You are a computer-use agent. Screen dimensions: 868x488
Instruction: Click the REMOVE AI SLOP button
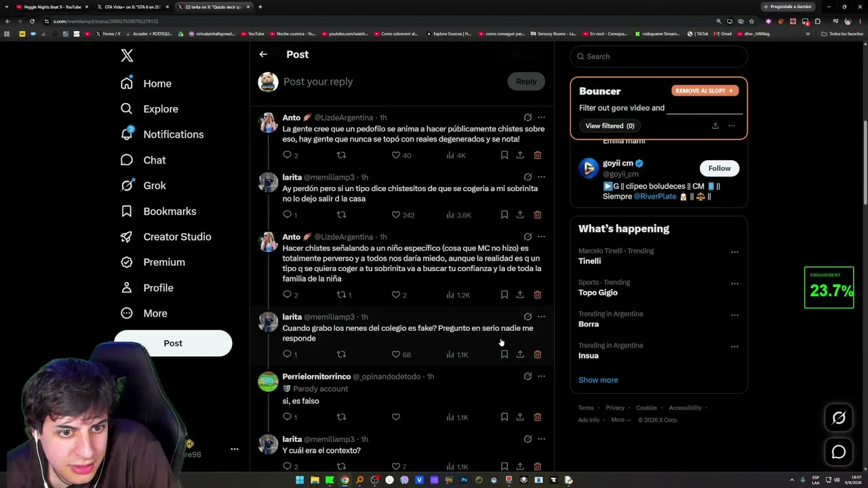[705, 91]
